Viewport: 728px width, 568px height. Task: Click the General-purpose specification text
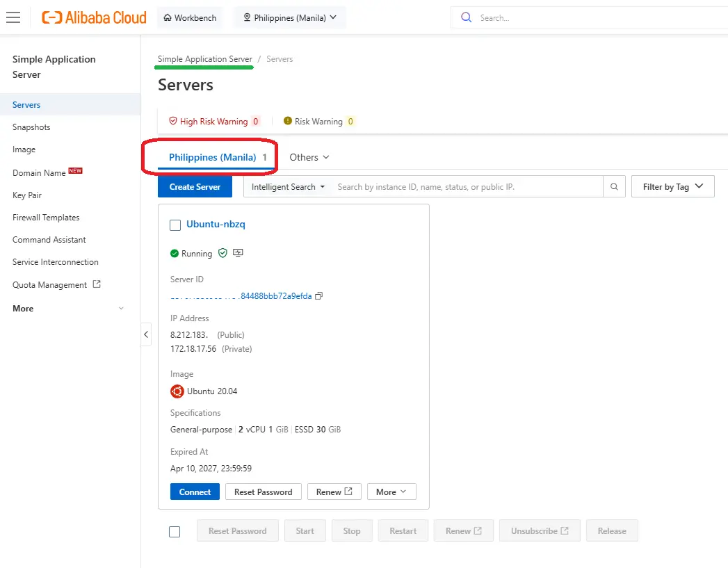[x=201, y=430]
